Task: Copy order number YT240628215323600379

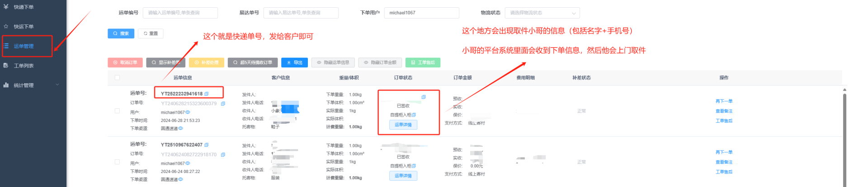Action: (x=223, y=104)
